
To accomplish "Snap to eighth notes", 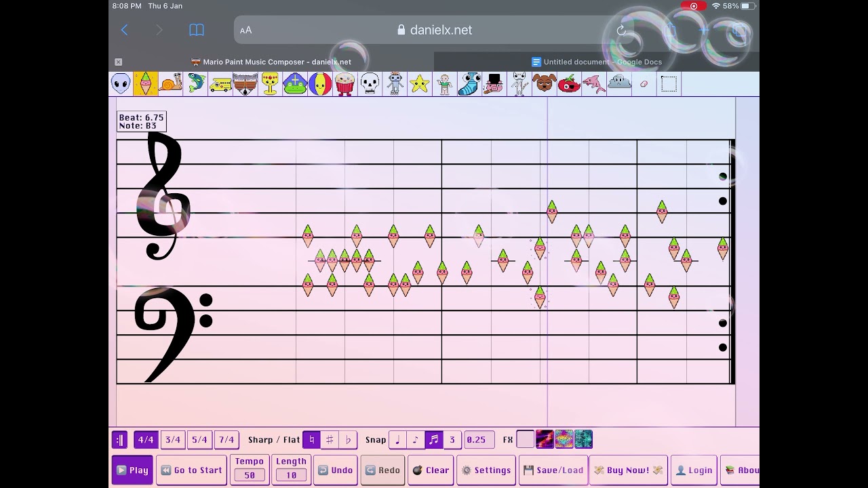I will pos(416,440).
